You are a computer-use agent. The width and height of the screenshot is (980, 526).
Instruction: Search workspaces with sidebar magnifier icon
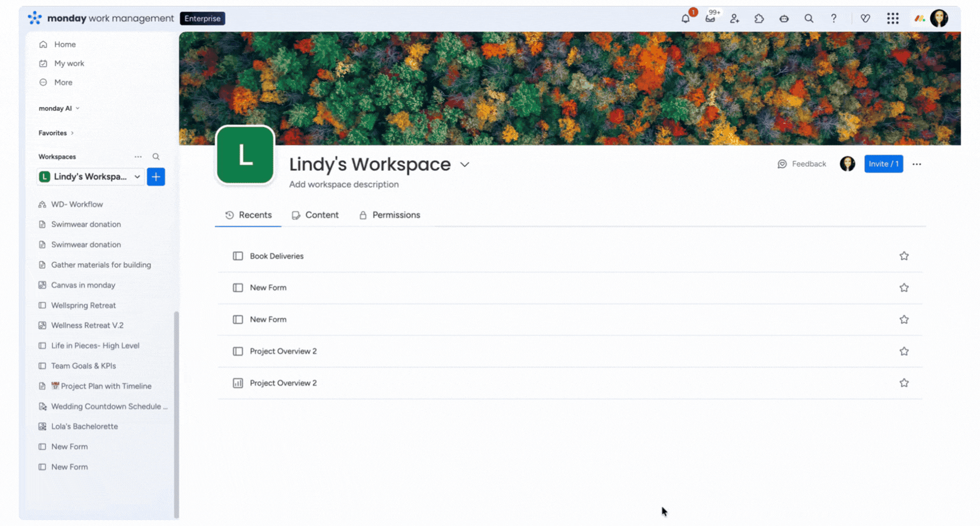point(156,157)
